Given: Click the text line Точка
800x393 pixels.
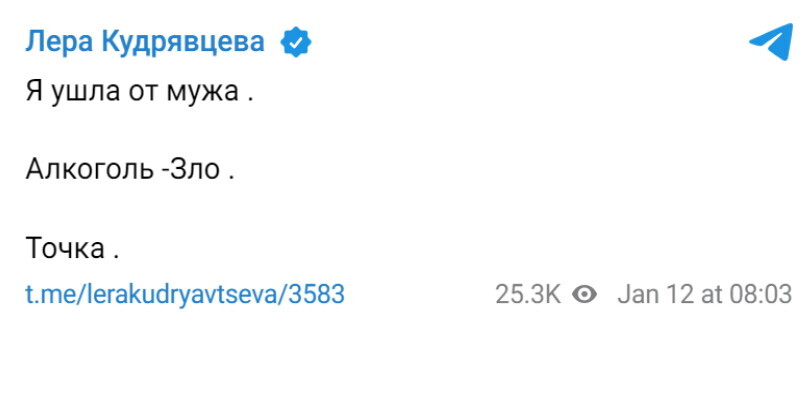Looking at the screenshot, I should tap(72, 249).
